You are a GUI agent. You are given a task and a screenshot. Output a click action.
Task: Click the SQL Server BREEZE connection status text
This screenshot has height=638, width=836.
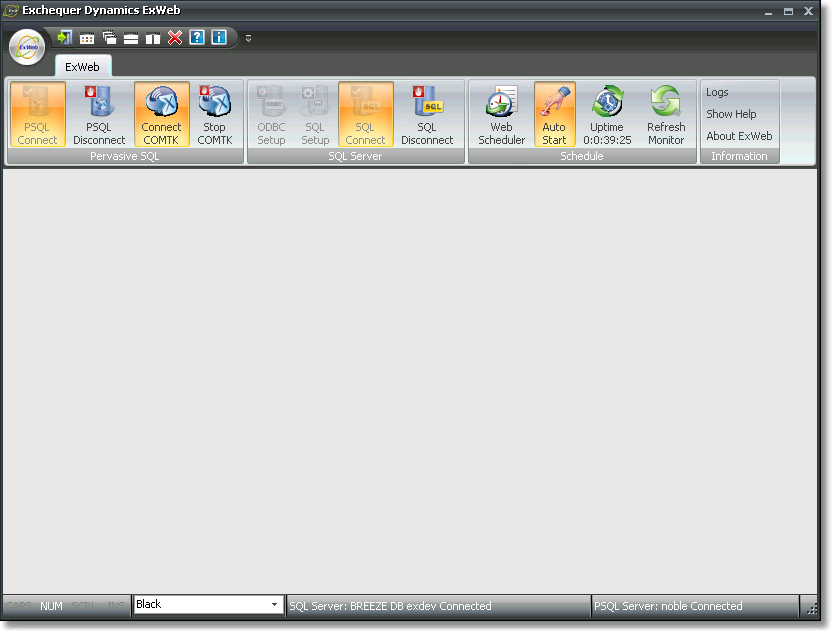[x=390, y=607]
